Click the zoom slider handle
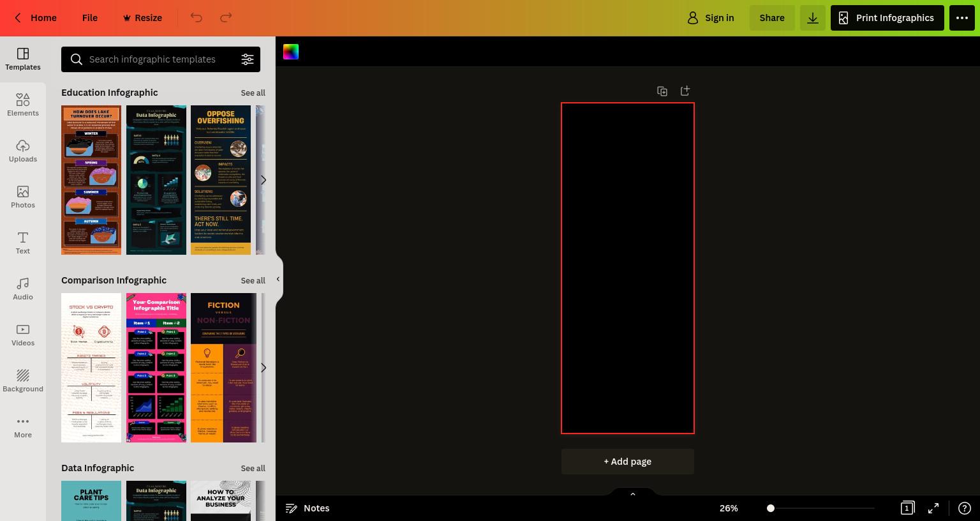 [771, 508]
